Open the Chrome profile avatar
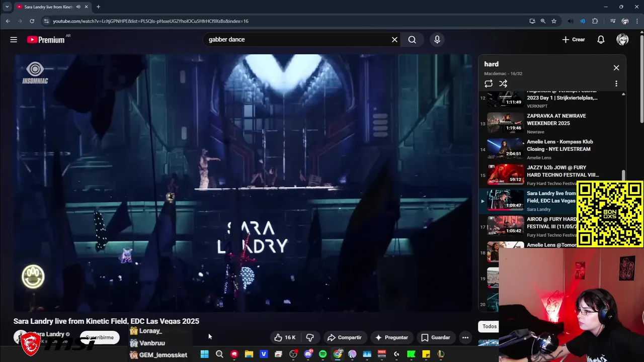The width and height of the screenshot is (644, 362). [625, 21]
